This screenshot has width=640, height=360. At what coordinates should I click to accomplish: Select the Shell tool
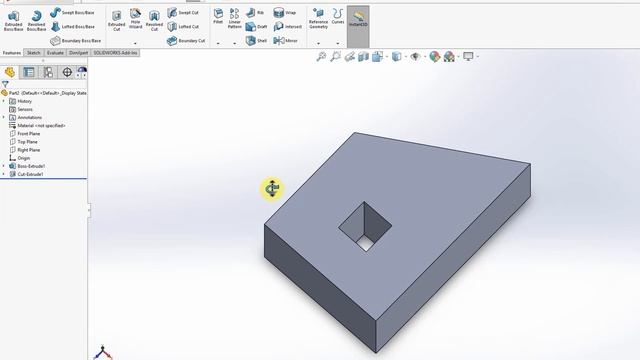click(x=256, y=41)
